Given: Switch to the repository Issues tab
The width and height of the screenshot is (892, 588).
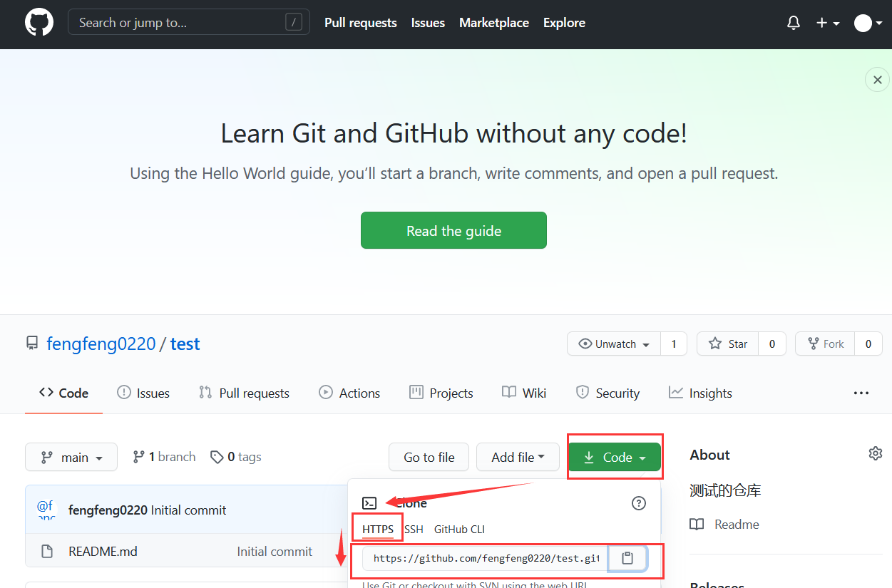Looking at the screenshot, I should (143, 393).
